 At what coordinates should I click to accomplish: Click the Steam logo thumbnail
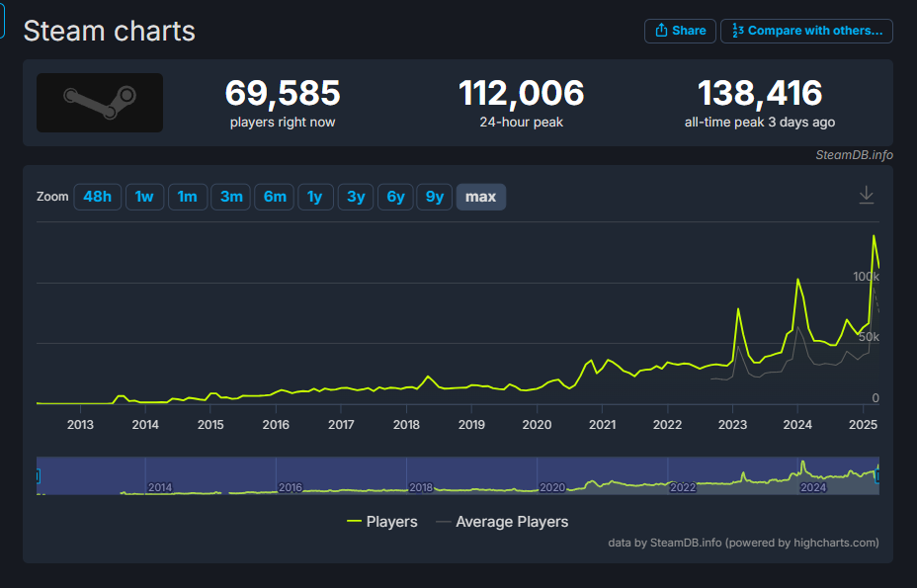pyautogui.click(x=100, y=103)
